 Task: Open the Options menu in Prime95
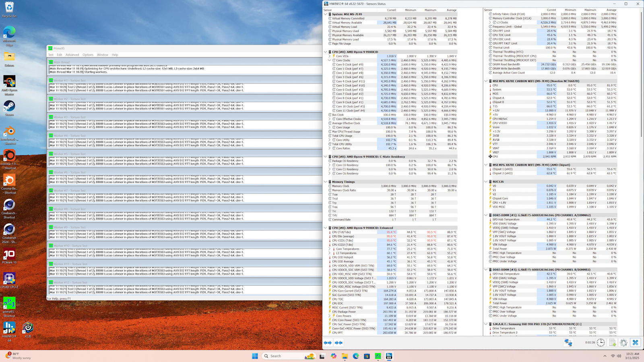(x=88, y=55)
